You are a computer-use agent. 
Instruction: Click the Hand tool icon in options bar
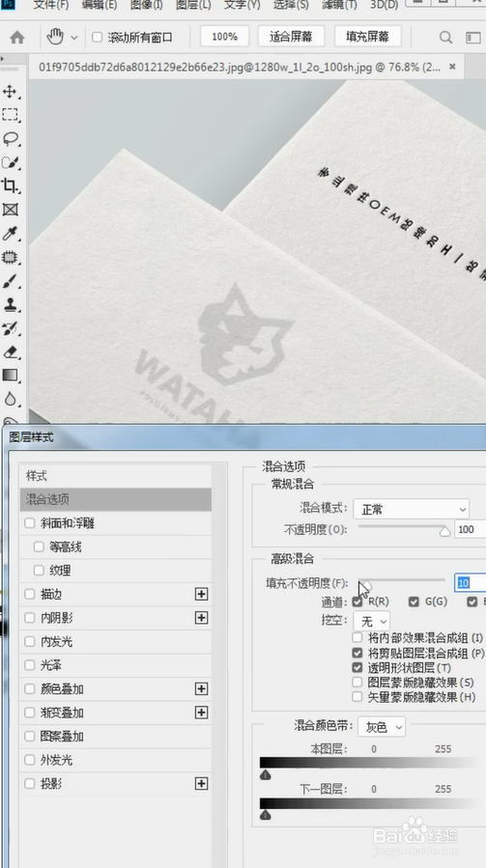click(x=55, y=37)
